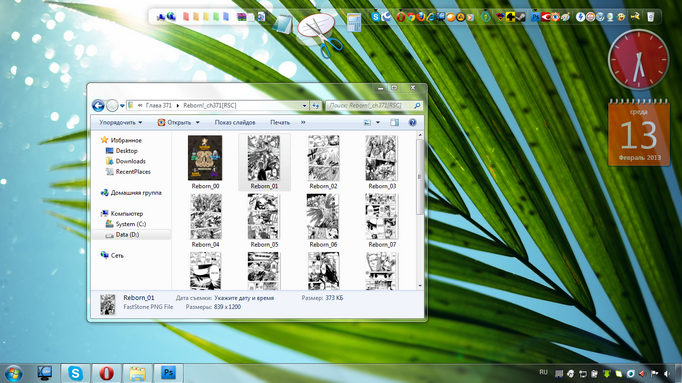682x383 pixels.
Task: Expand the address bar history dropdown
Action: [x=304, y=106]
